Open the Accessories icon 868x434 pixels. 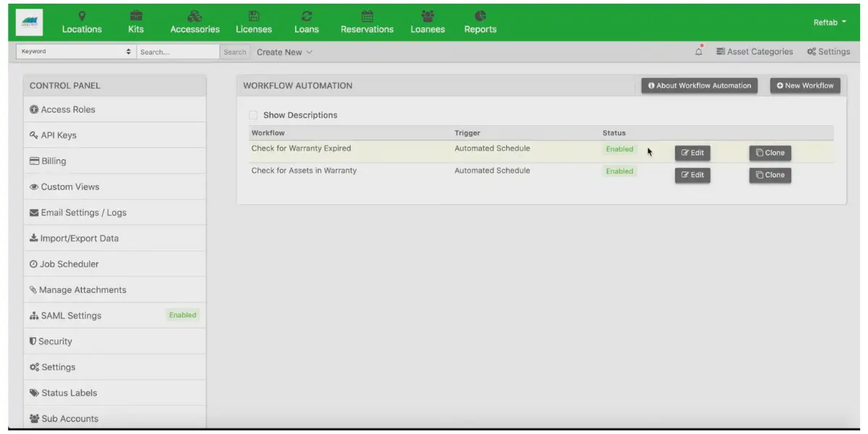click(x=195, y=15)
